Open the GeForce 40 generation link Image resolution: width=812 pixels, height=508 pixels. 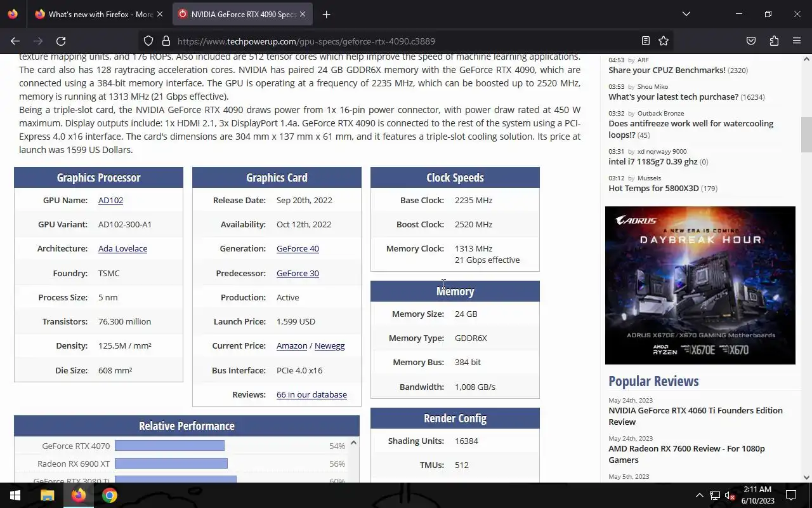(298, 248)
